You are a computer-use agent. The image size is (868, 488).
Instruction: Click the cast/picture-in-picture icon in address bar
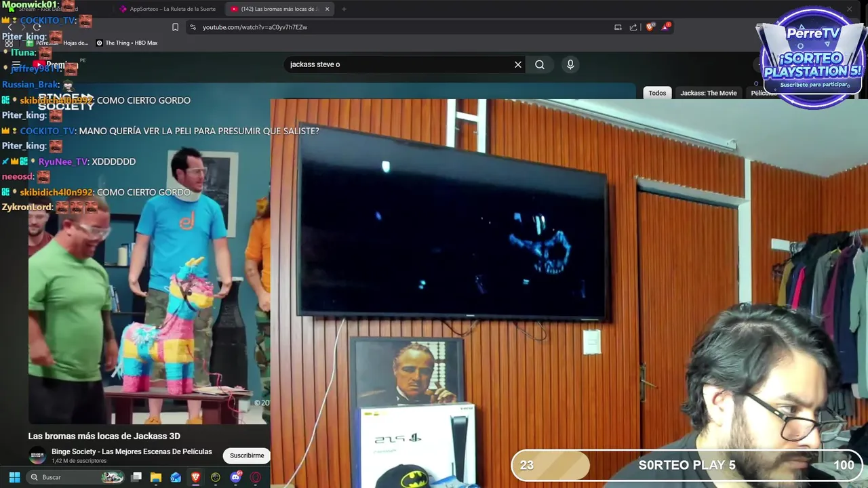(x=618, y=27)
